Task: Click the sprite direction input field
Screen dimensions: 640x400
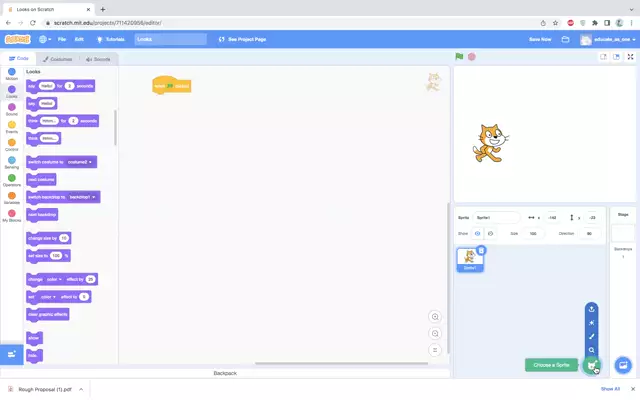Action: click(589, 233)
